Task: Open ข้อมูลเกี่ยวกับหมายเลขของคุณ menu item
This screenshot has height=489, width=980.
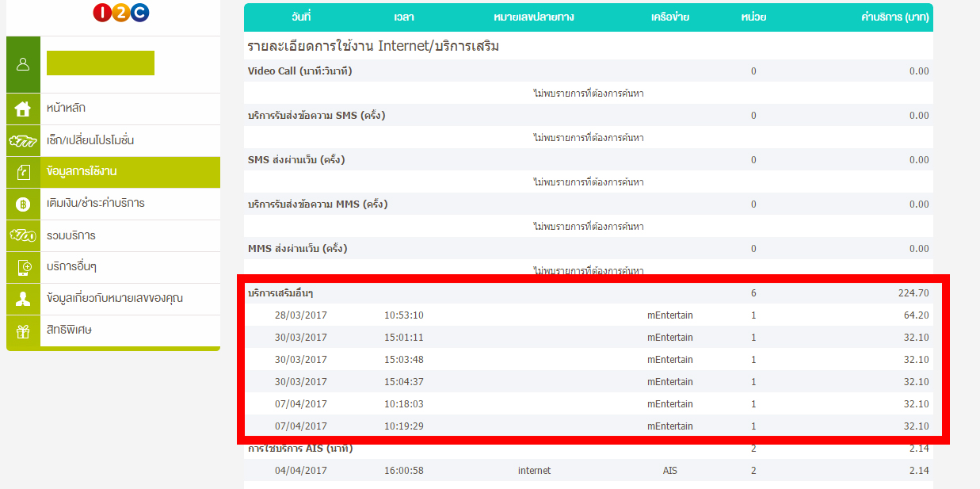Action: coord(113,299)
